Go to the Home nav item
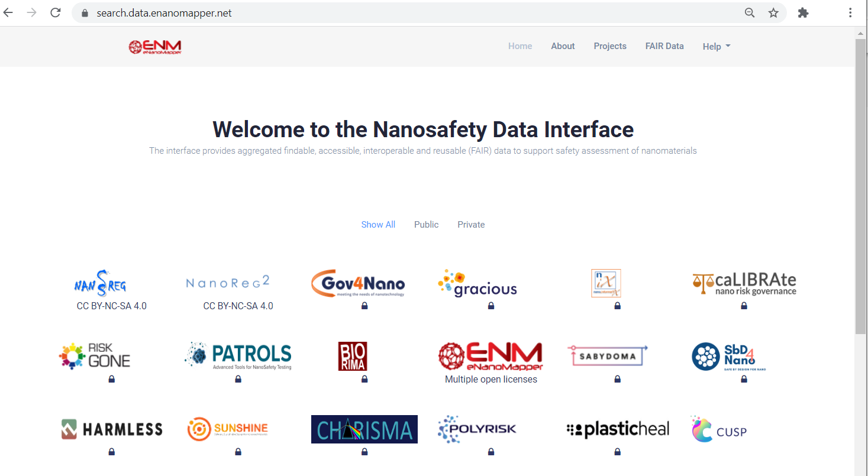The image size is (868, 476). click(520, 46)
